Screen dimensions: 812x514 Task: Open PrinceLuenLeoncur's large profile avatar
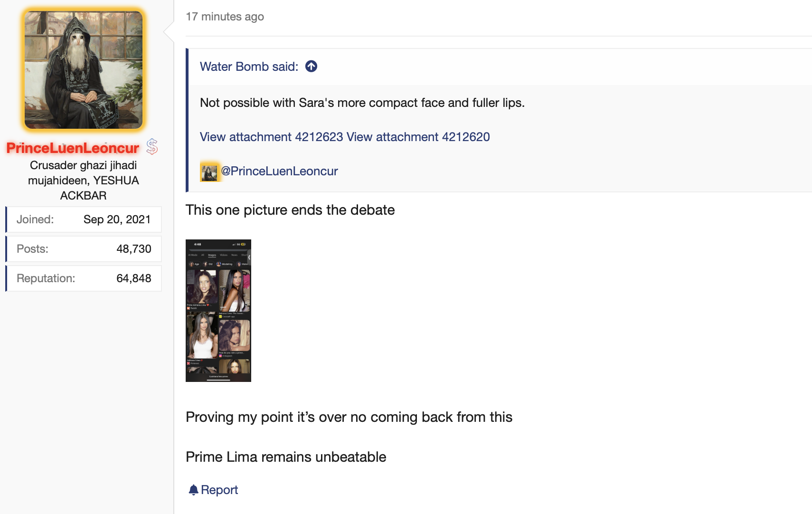tap(84, 70)
